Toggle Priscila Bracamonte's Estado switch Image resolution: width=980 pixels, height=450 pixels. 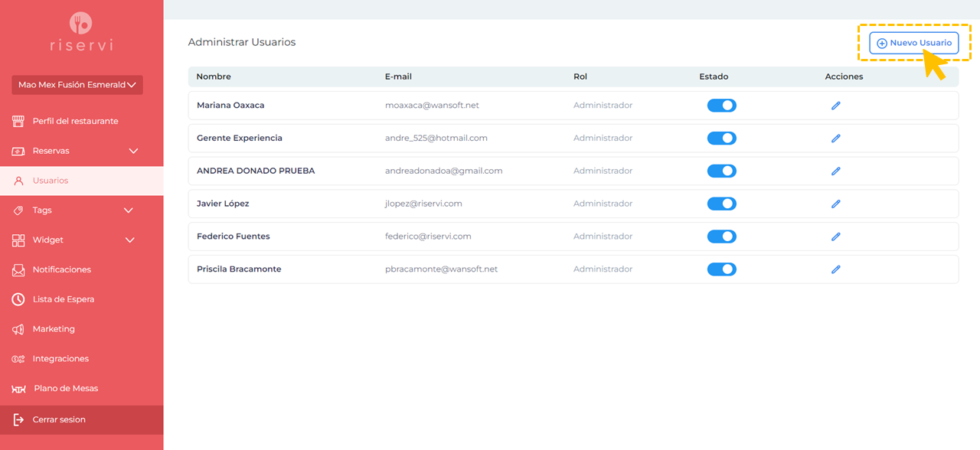pyautogui.click(x=722, y=269)
